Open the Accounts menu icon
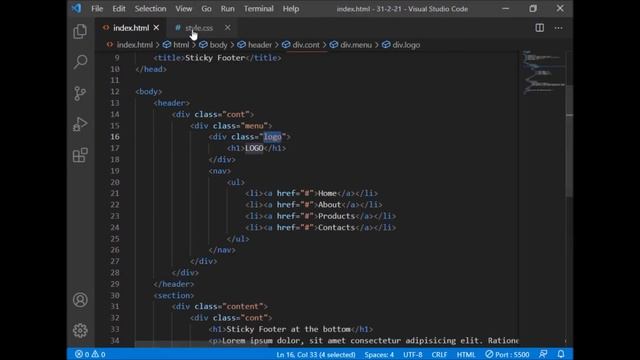 (80, 300)
